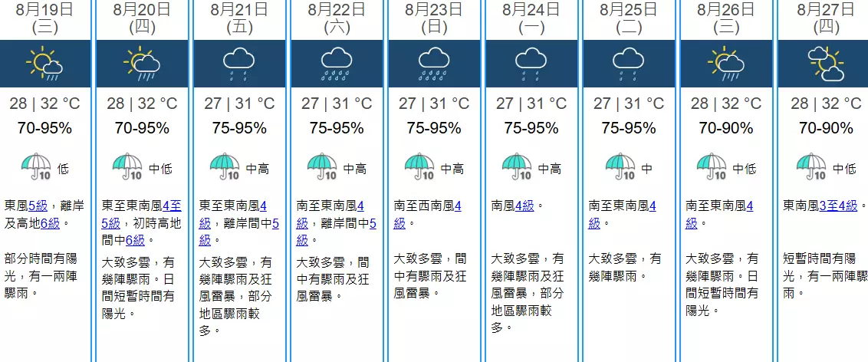The width and height of the screenshot is (868, 362).
Task: Click the sunny showers icon for 8月19日
Action: tap(44, 64)
